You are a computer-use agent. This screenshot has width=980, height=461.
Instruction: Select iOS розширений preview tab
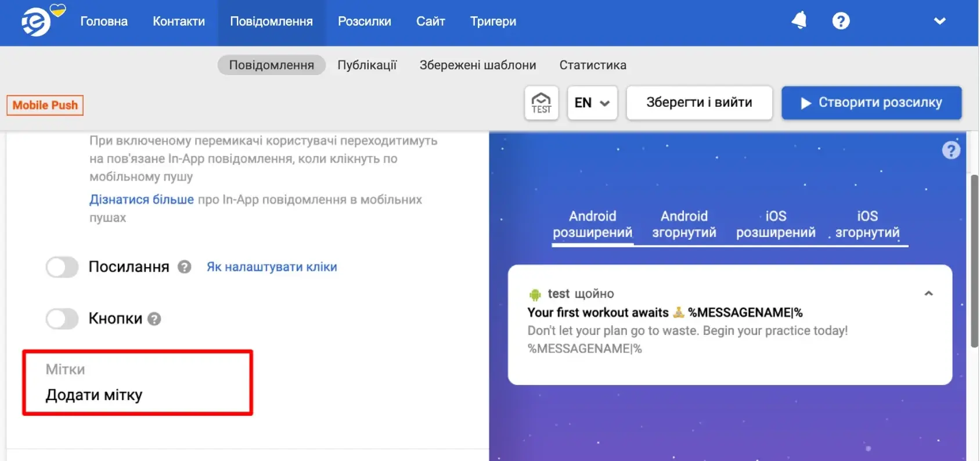(x=776, y=225)
